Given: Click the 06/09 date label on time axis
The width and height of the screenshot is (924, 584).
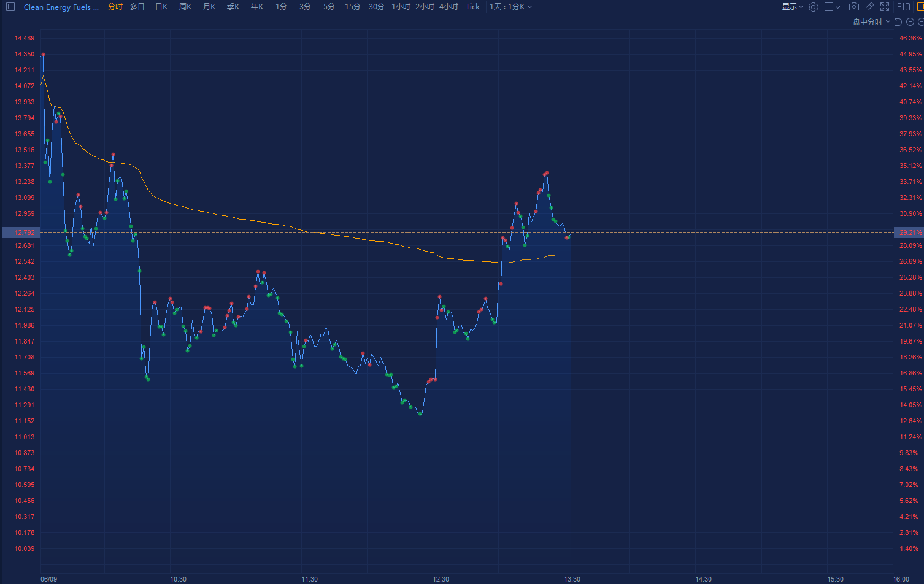Looking at the screenshot, I should (x=49, y=579).
